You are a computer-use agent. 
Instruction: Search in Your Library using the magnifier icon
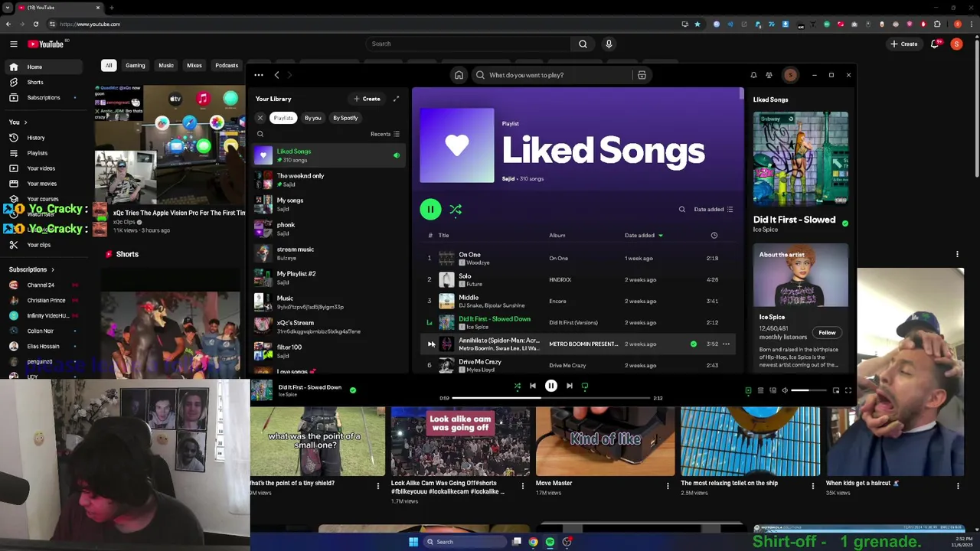[260, 134]
